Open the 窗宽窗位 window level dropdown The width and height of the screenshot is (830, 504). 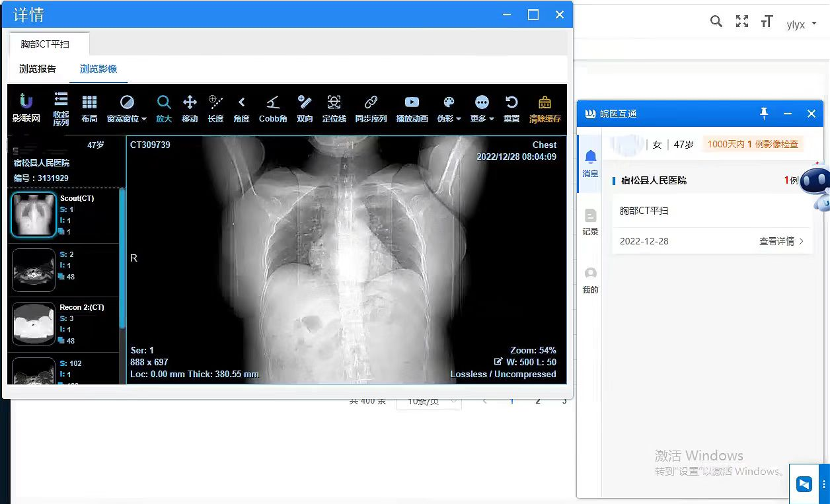pos(127,109)
